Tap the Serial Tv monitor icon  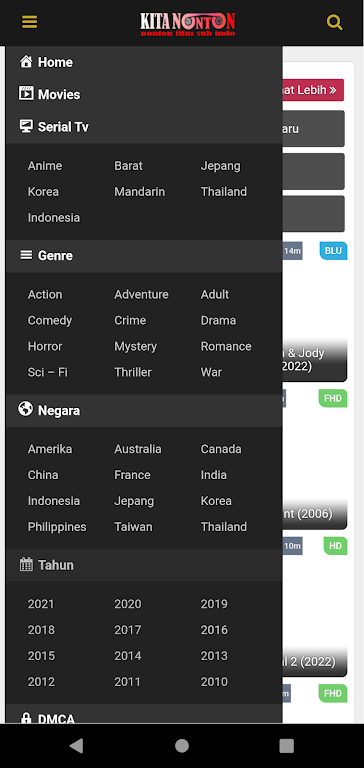coord(26,126)
